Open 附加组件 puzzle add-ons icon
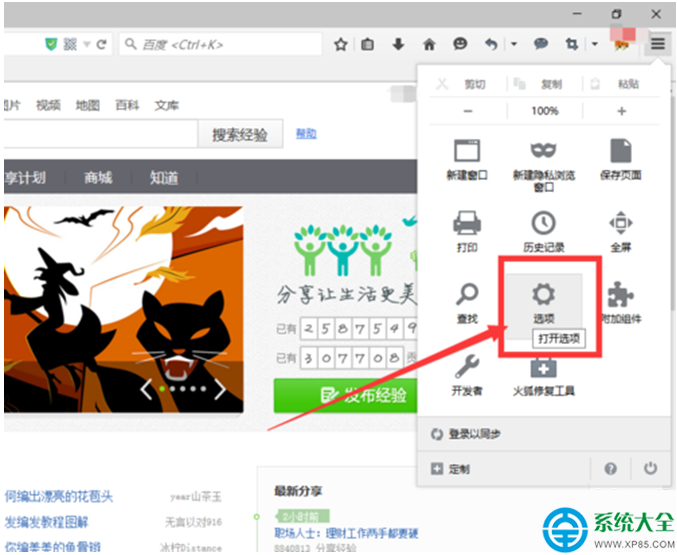Screen dimensions: 677x555 click(620, 295)
